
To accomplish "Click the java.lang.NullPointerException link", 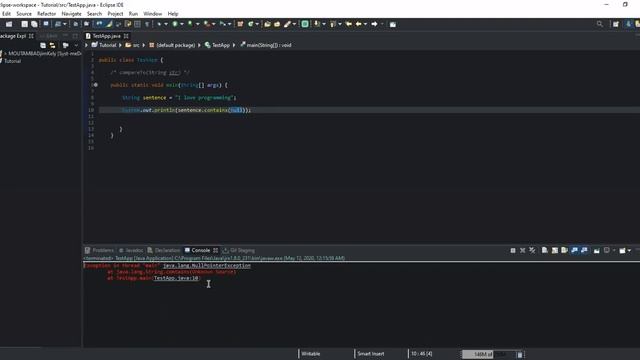I will coord(207,266).
